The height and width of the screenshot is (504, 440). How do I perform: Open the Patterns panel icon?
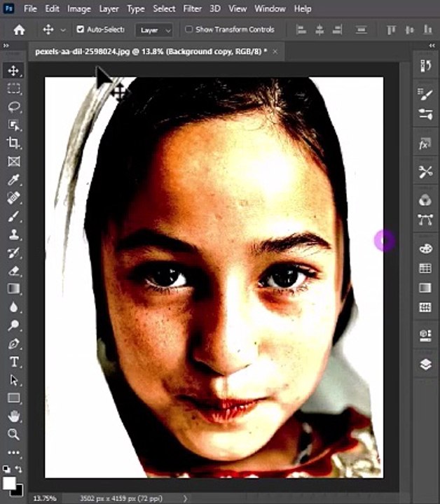425,307
